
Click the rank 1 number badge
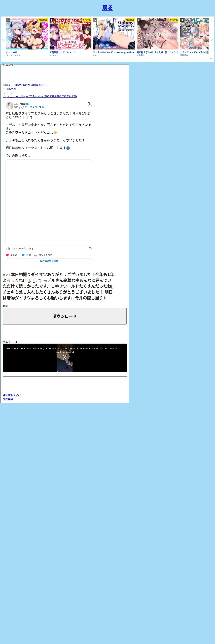pos(8,20)
